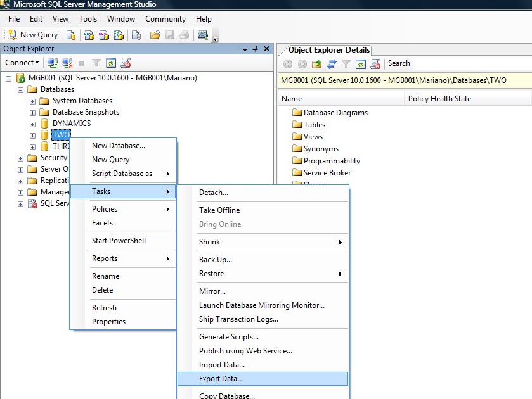This screenshot has width=532, height=399.
Task: Click Refresh icon in Object Explorer toolbar
Action: coord(111,63)
